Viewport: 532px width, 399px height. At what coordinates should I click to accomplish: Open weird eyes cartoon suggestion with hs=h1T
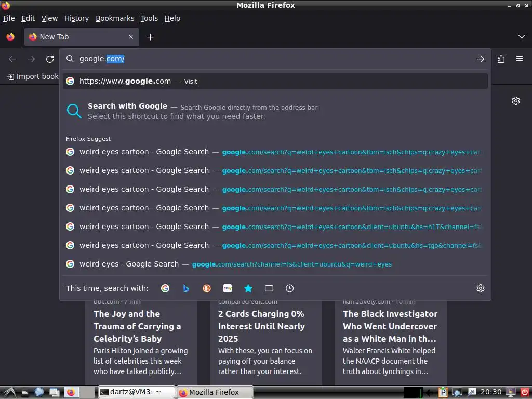(275, 227)
